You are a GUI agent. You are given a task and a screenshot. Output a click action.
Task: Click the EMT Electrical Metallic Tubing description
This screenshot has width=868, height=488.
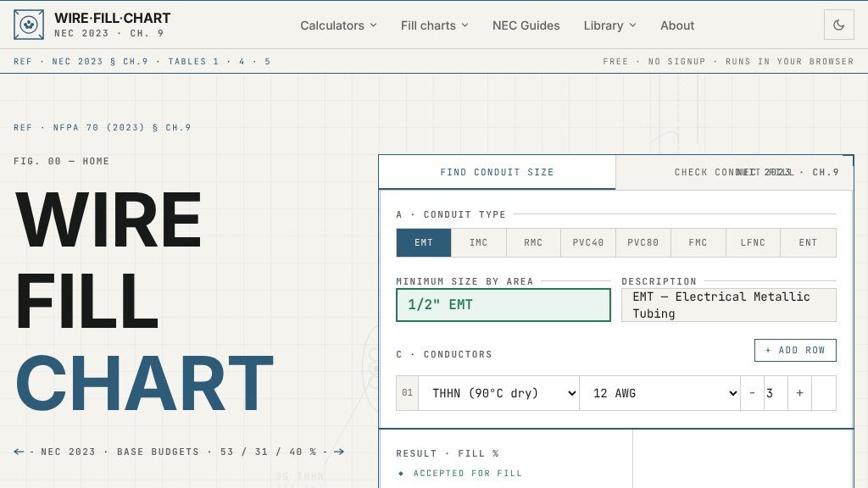[728, 305]
